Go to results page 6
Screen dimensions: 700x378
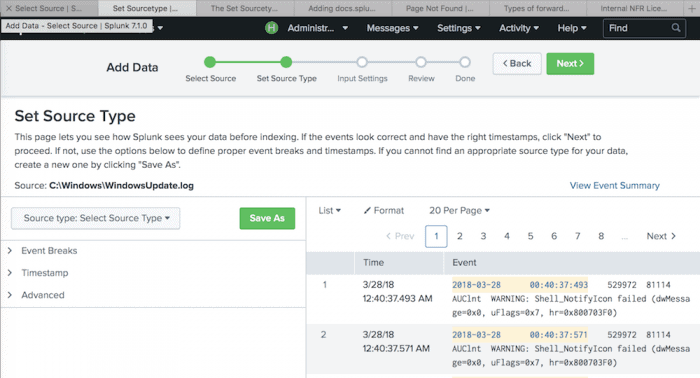554,236
